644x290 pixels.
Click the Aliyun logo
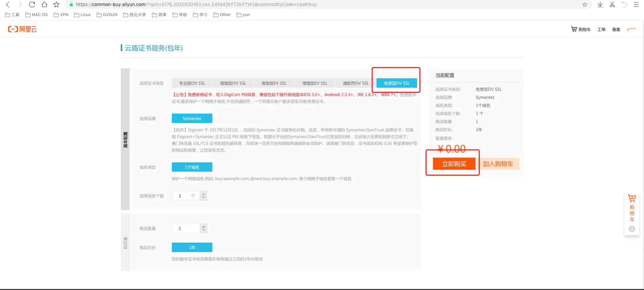point(22,29)
